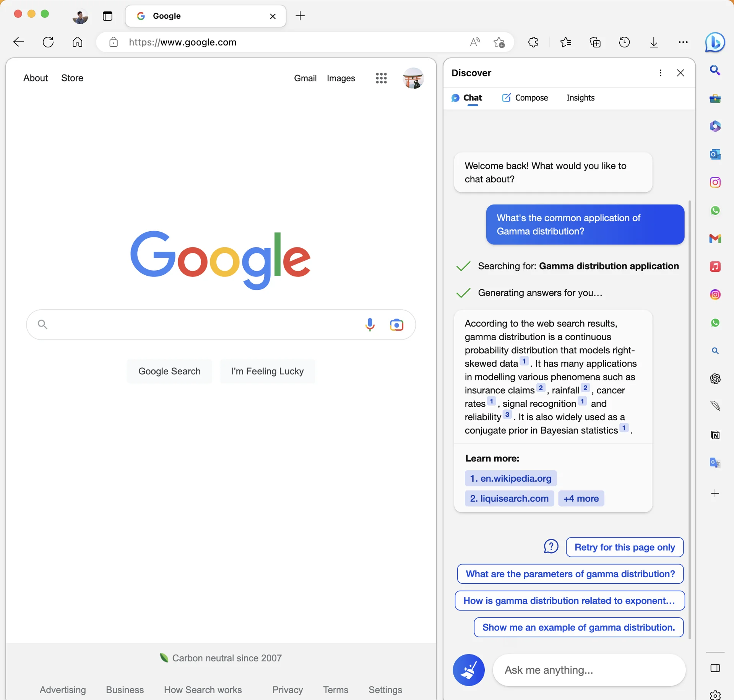
Task: Go to the home page
Action: click(78, 42)
